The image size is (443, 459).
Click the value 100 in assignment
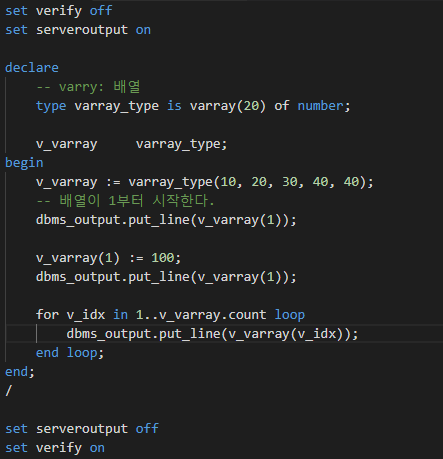click(163, 258)
